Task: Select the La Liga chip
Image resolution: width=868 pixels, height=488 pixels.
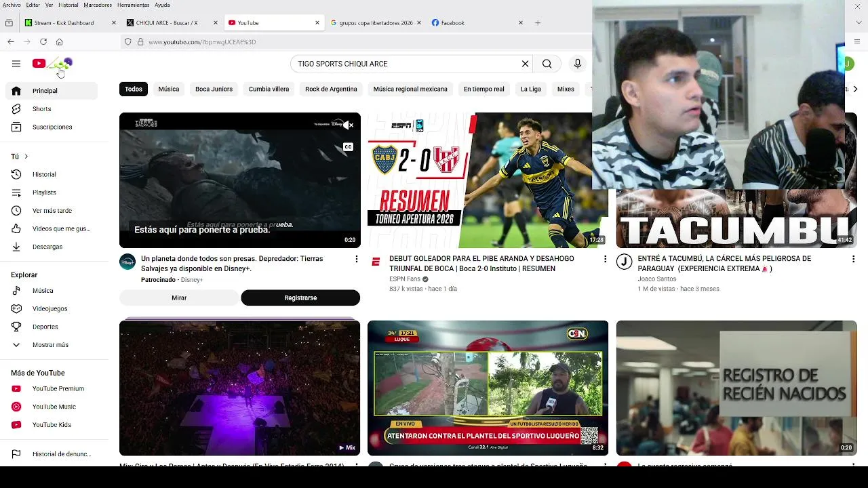Action: click(531, 89)
